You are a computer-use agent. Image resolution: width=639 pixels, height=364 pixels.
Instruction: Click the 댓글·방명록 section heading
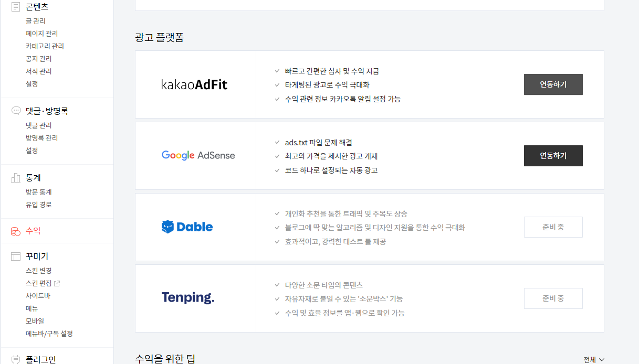coord(47,111)
